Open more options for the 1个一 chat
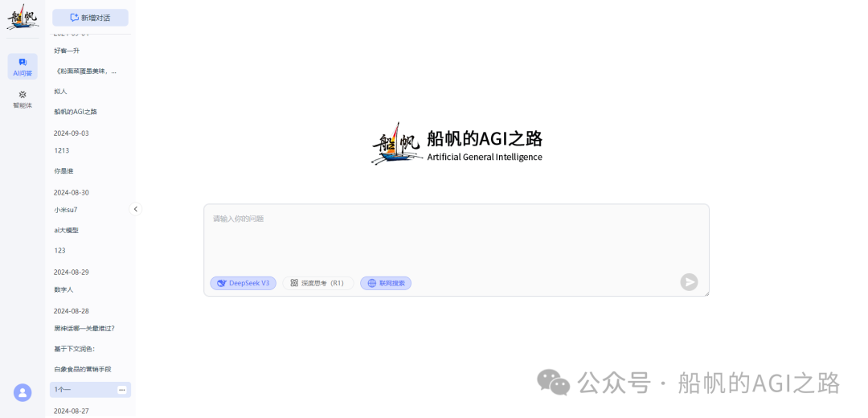Screen dimensions: 868x418 point(122,390)
